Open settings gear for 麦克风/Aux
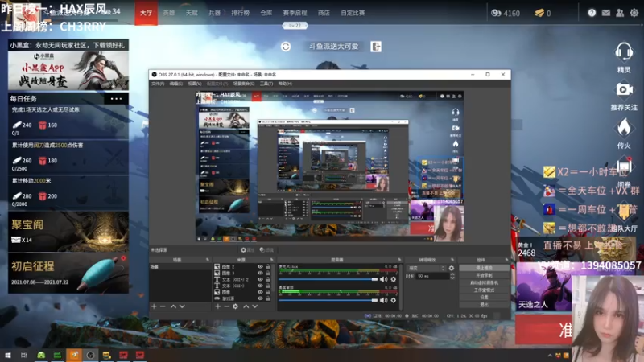The height and width of the screenshot is (362, 644). [x=393, y=279]
